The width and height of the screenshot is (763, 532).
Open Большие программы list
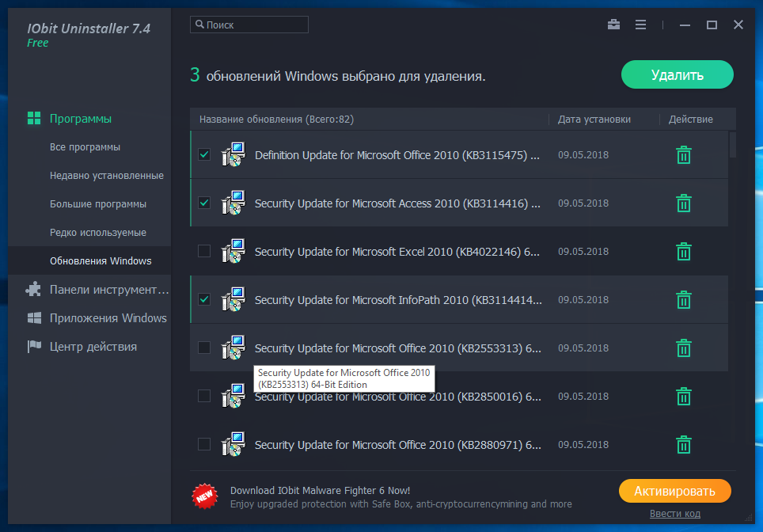coord(97,204)
